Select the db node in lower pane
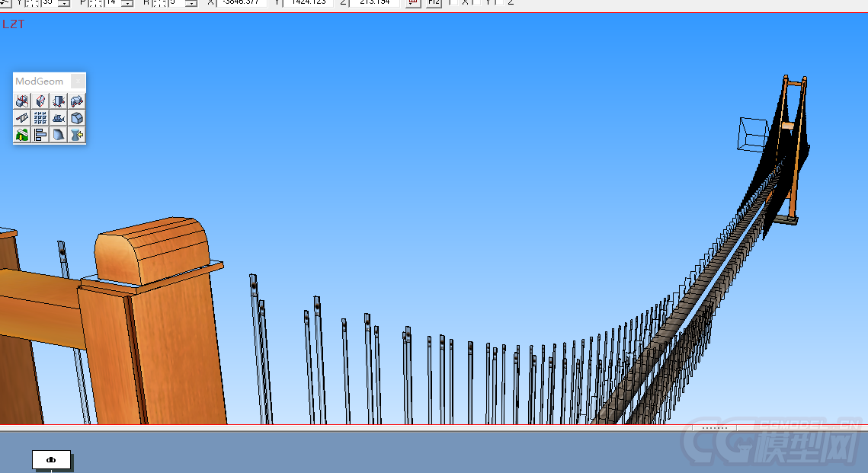 pyautogui.click(x=51, y=459)
